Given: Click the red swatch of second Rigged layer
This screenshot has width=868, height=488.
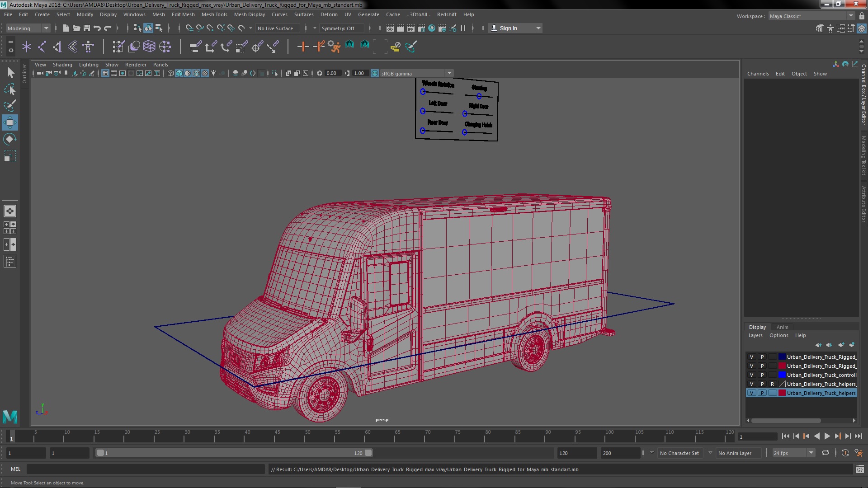Looking at the screenshot, I should [x=782, y=366].
